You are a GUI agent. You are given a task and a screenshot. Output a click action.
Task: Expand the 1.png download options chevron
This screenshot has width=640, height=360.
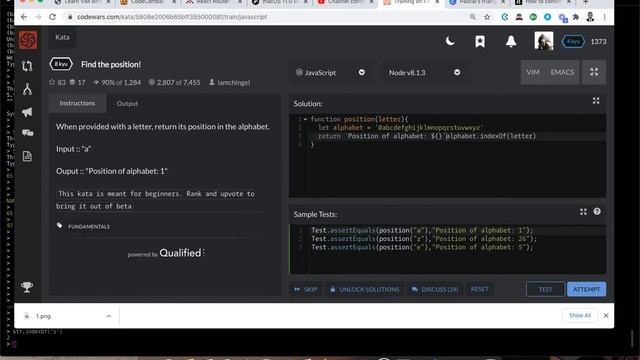(x=109, y=316)
